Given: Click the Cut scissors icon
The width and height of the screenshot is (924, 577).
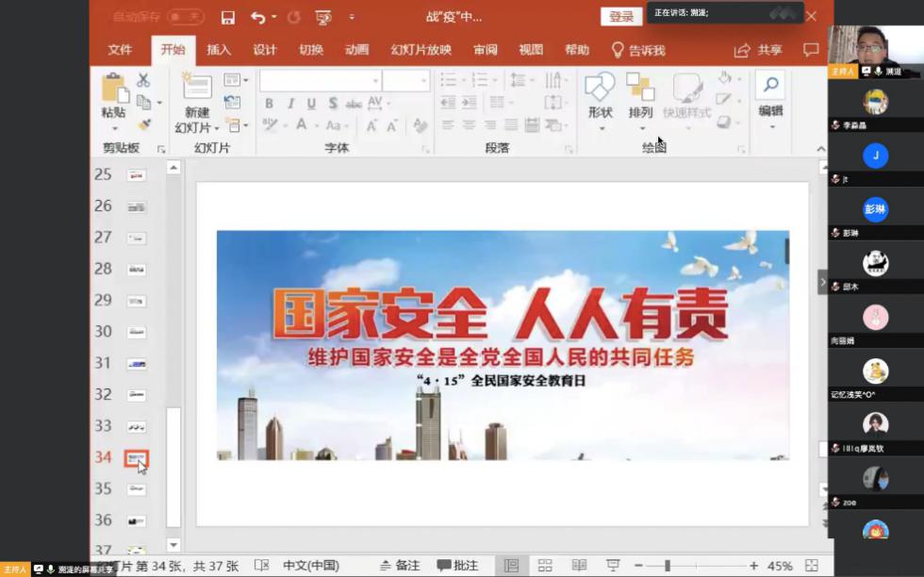Looking at the screenshot, I should click(x=143, y=80).
